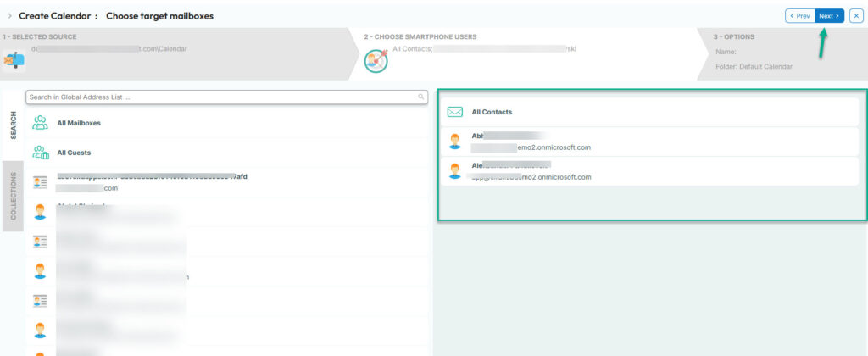Select the All Mailboxes entry
The image size is (868, 356).
point(227,123)
